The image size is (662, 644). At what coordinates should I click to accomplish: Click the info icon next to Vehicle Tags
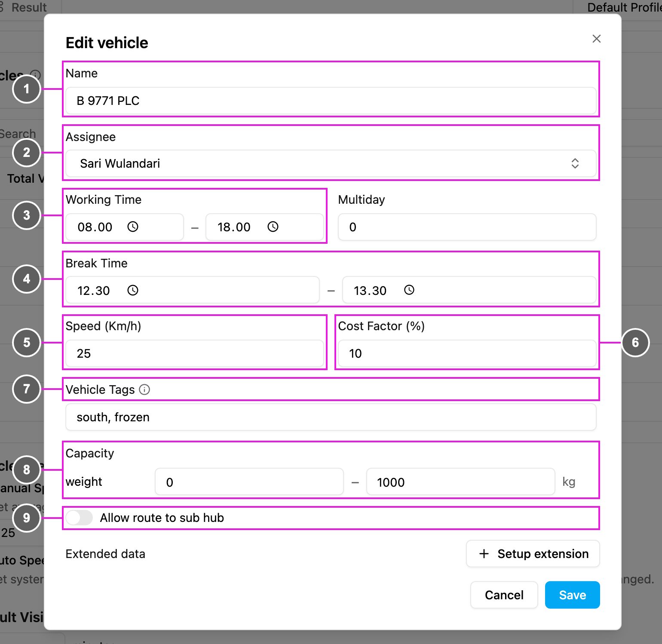point(144,389)
